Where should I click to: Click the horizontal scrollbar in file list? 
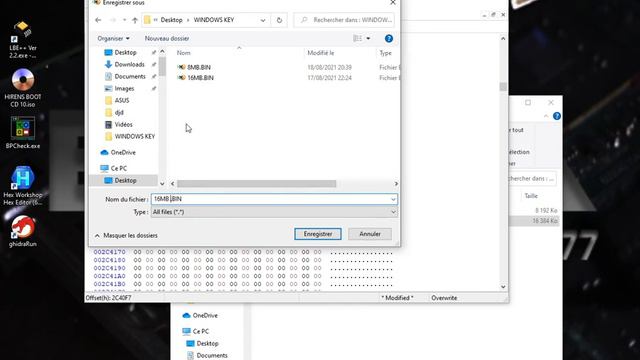(256, 184)
